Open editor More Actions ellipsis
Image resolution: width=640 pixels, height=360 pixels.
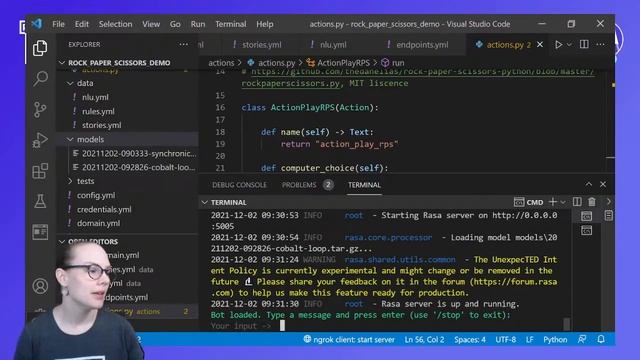click(600, 44)
